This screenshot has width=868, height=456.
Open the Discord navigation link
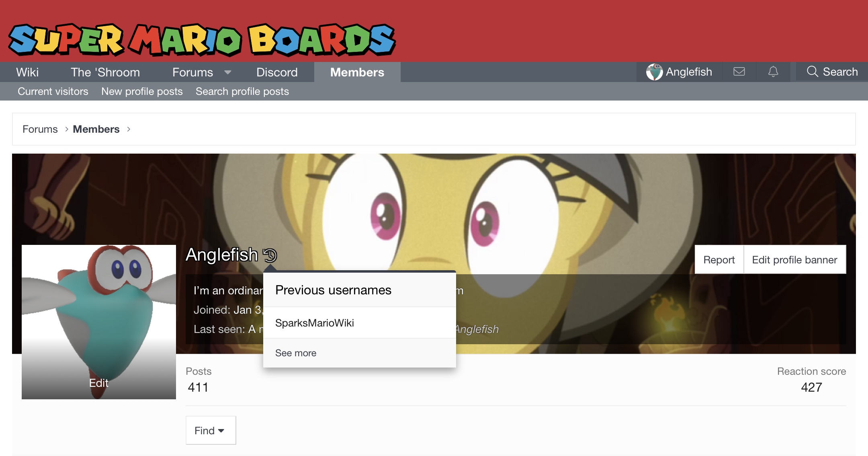coord(277,72)
